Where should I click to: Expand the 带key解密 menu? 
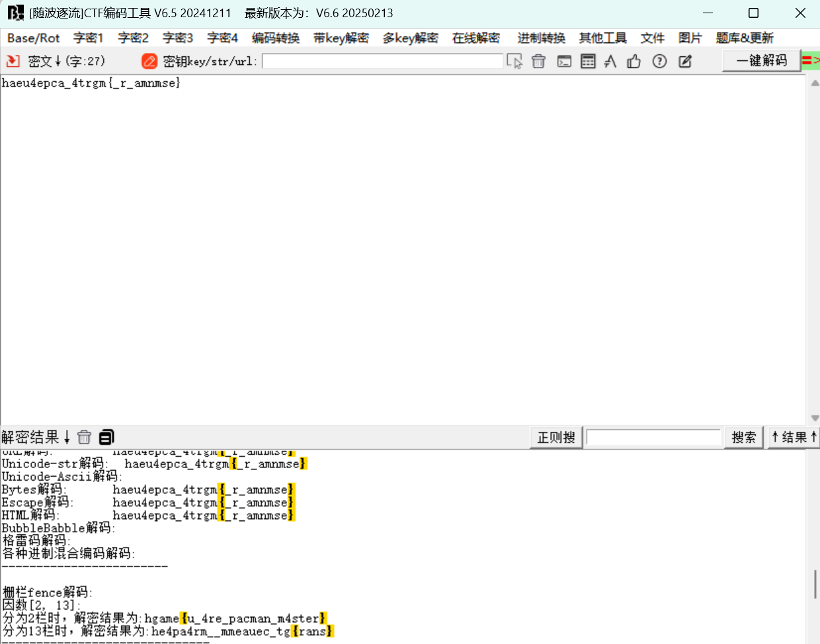(341, 38)
